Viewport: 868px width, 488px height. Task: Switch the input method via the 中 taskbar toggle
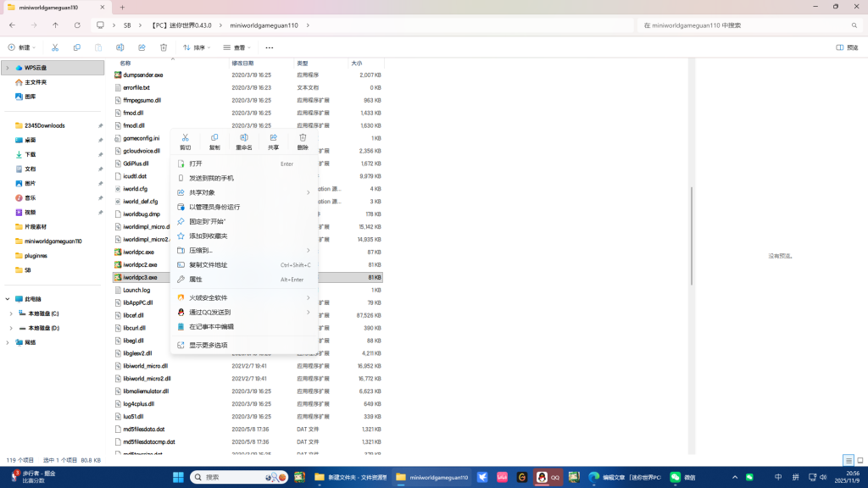pyautogui.click(x=777, y=477)
